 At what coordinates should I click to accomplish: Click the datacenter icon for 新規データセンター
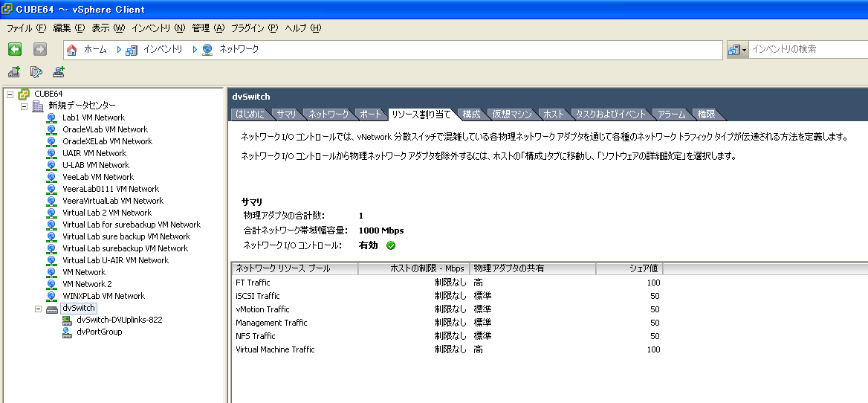(x=38, y=106)
